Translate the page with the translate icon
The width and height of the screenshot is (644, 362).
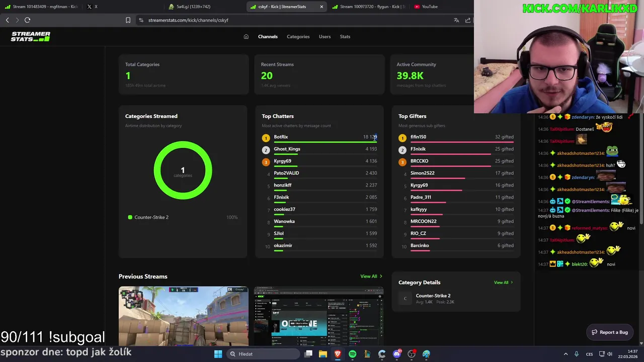(x=456, y=20)
